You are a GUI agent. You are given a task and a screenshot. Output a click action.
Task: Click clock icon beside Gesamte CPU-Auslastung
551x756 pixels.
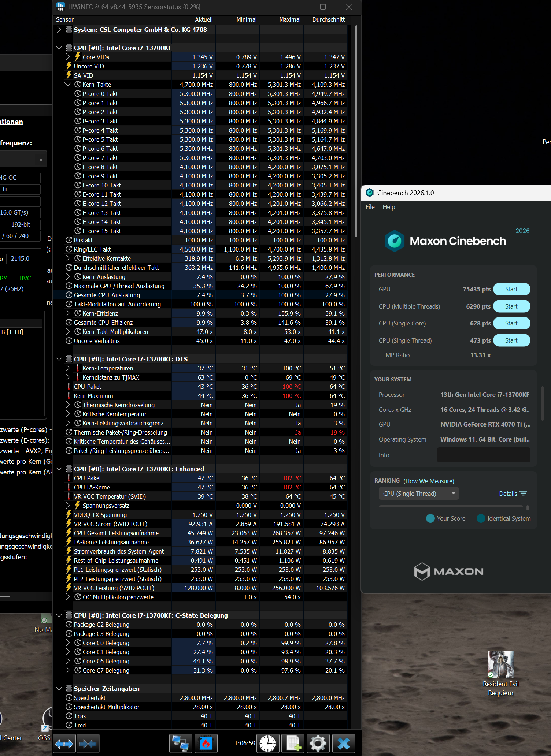tap(69, 295)
